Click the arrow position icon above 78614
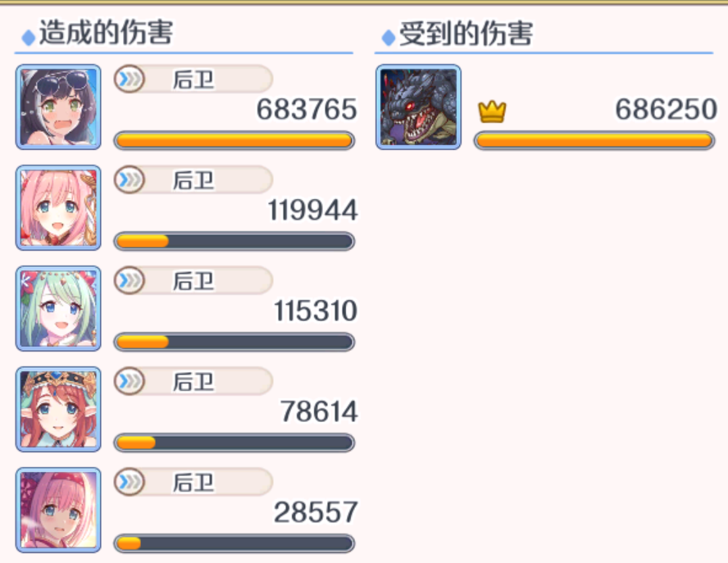 click(x=129, y=381)
